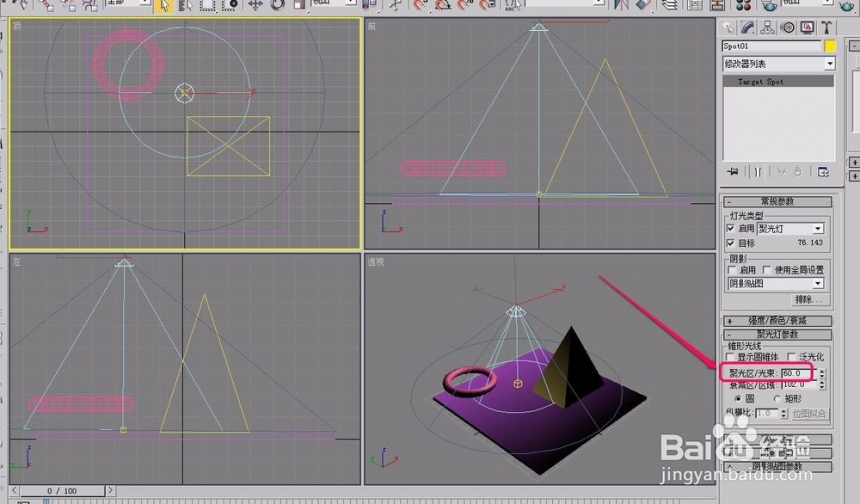Toggle the Percent Snap icon
Viewport: 860px width, 504px height.
(465, 5)
